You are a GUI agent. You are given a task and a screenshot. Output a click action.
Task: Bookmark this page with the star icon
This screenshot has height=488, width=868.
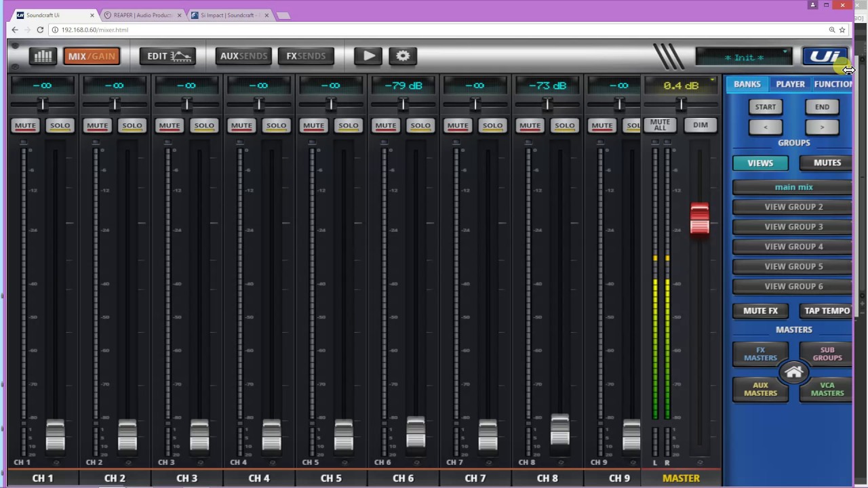842,30
